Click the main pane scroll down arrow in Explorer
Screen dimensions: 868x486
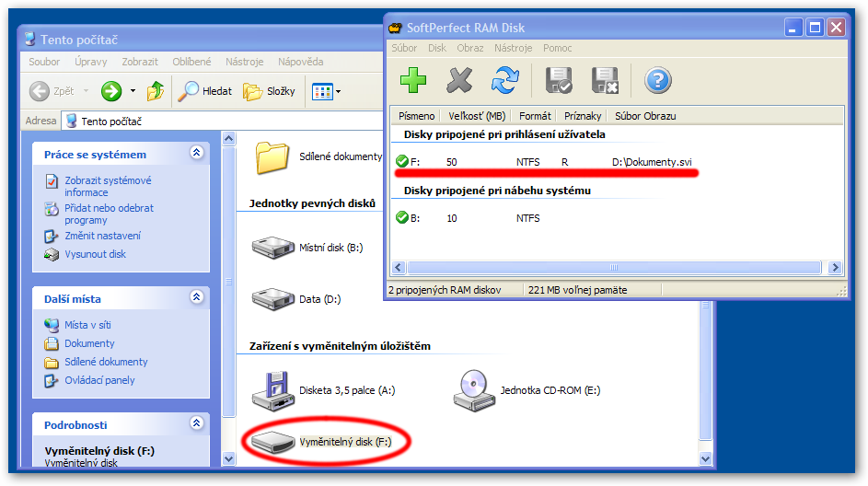click(705, 458)
